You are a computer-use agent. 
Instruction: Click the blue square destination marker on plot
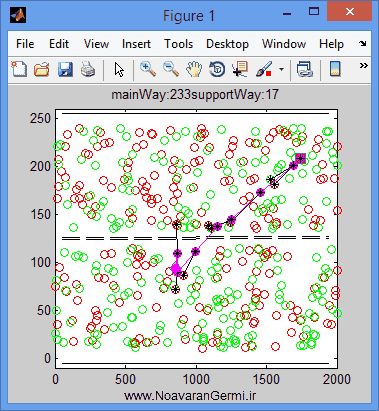pyautogui.click(x=301, y=158)
